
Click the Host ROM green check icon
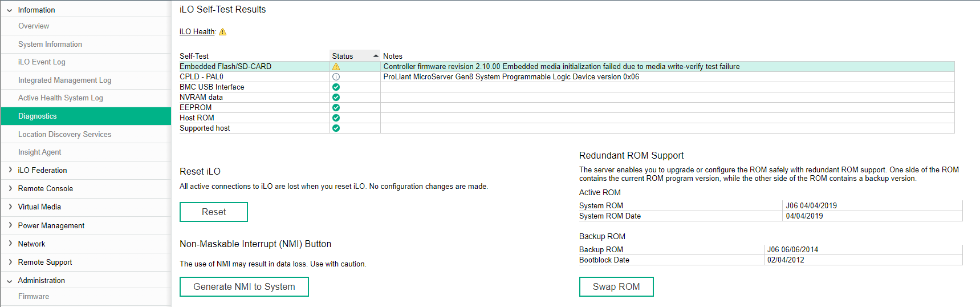click(x=336, y=118)
